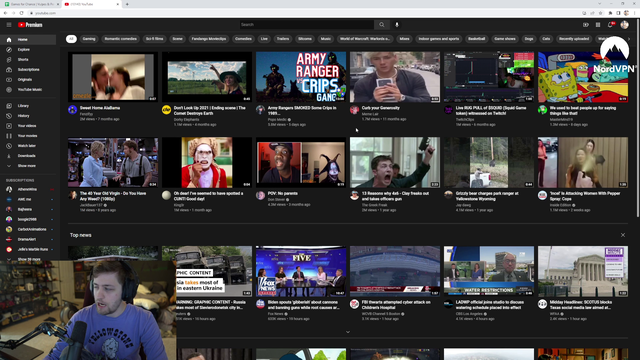
Task: Activate voice search microphone
Action: [x=397, y=25]
